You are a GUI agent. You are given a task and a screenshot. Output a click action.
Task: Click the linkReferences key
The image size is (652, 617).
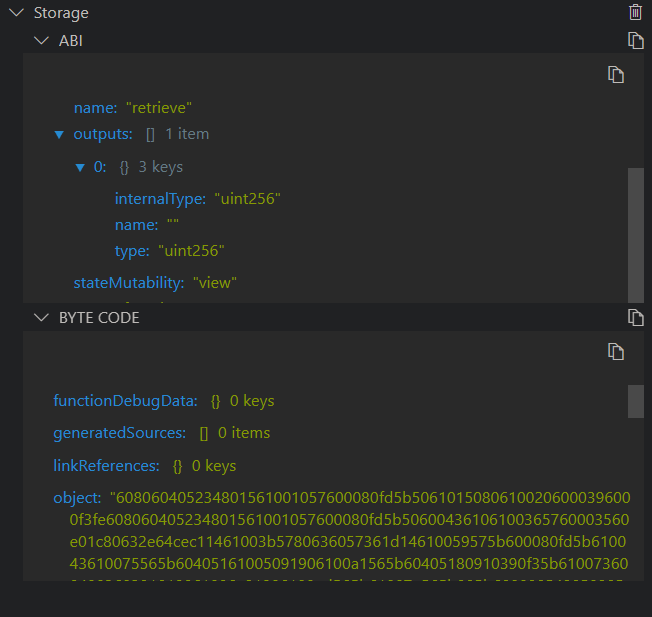tap(106, 466)
